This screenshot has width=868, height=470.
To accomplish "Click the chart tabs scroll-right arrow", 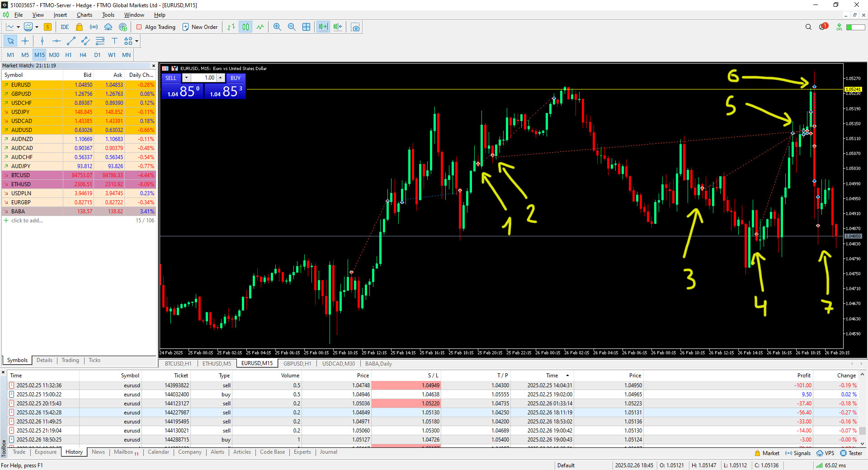I will (x=862, y=364).
